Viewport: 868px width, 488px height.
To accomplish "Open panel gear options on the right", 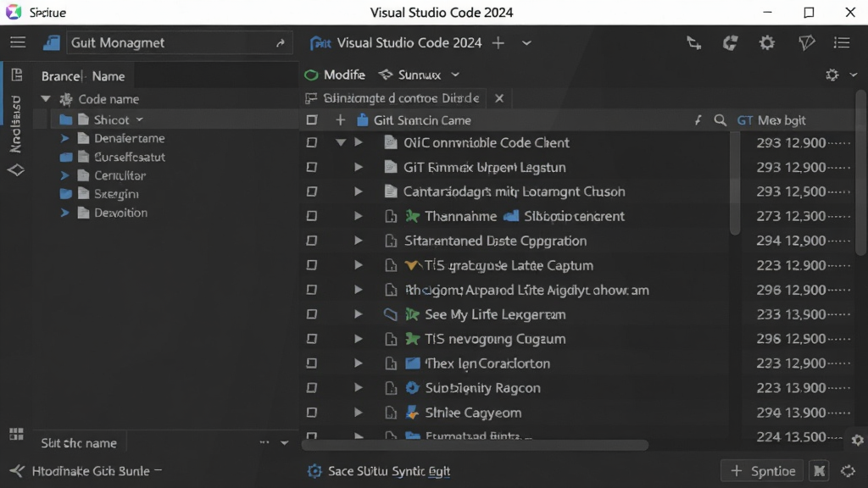I will click(832, 75).
